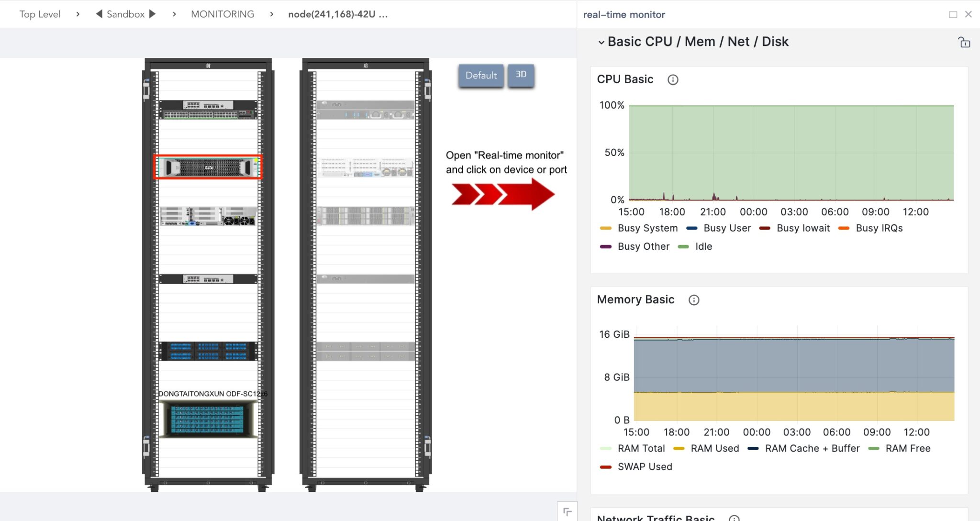Image resolution: width=980 pixels, height=521 pixels.
Task: Open the Memory Basic info tooltip icon
Action: point(694,300)
